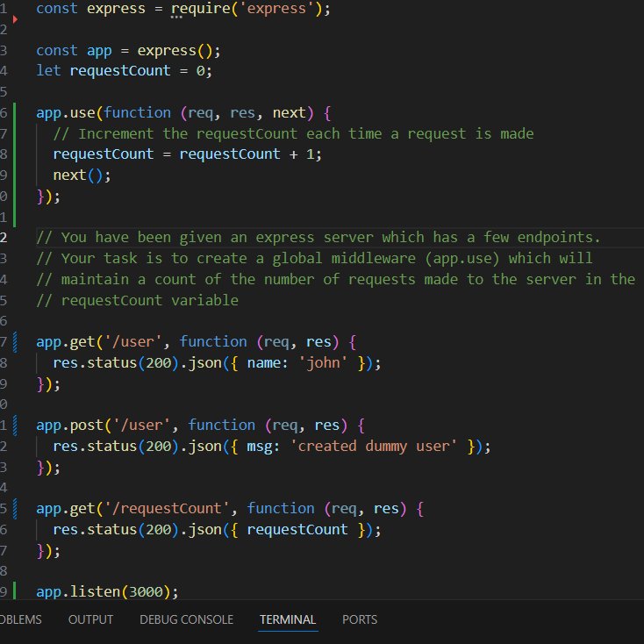This screenshot has height=644, width=644.
Task: Click the red breakpoint marker under line 1
Action: tap(15, 19)
